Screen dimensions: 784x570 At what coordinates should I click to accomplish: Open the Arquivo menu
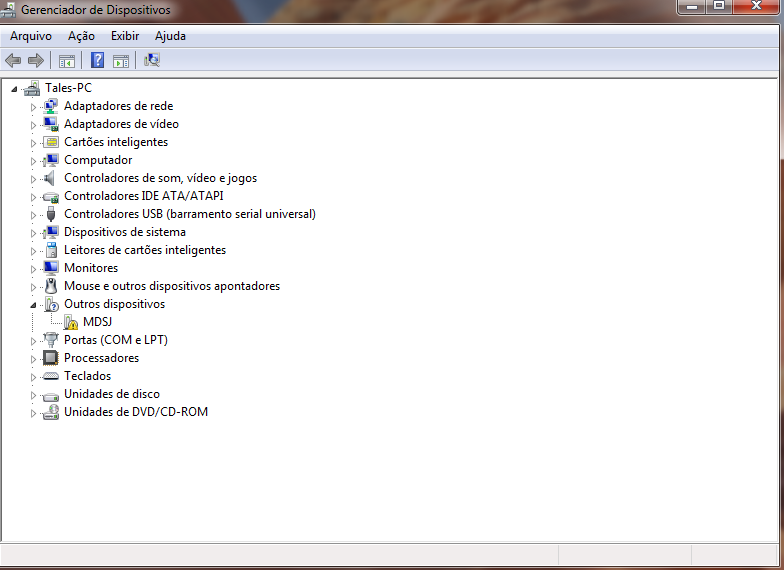tap(31, 36)
